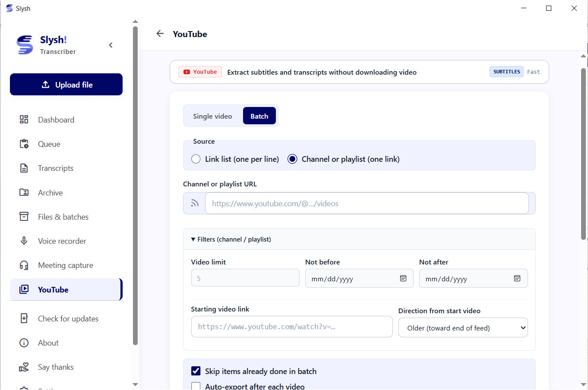588x390 pixels.
Task: Click the Upload file button
Action: pos(66,84)
